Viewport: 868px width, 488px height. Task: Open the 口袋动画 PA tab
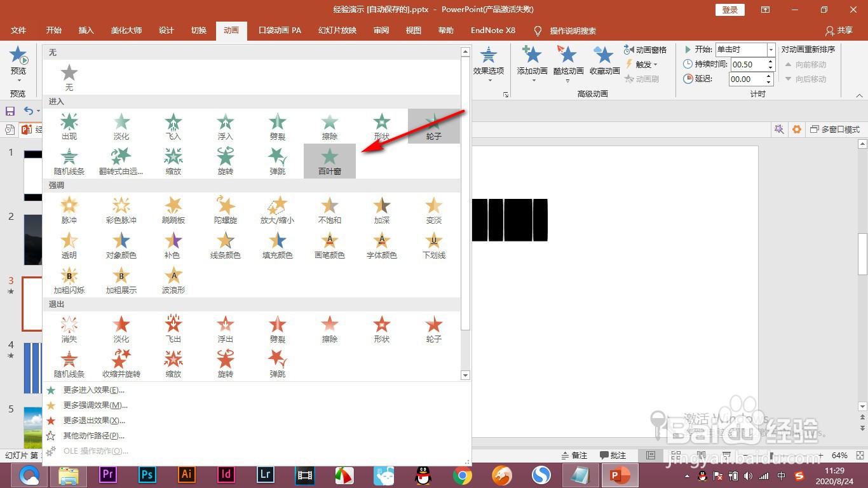point(280,30)
